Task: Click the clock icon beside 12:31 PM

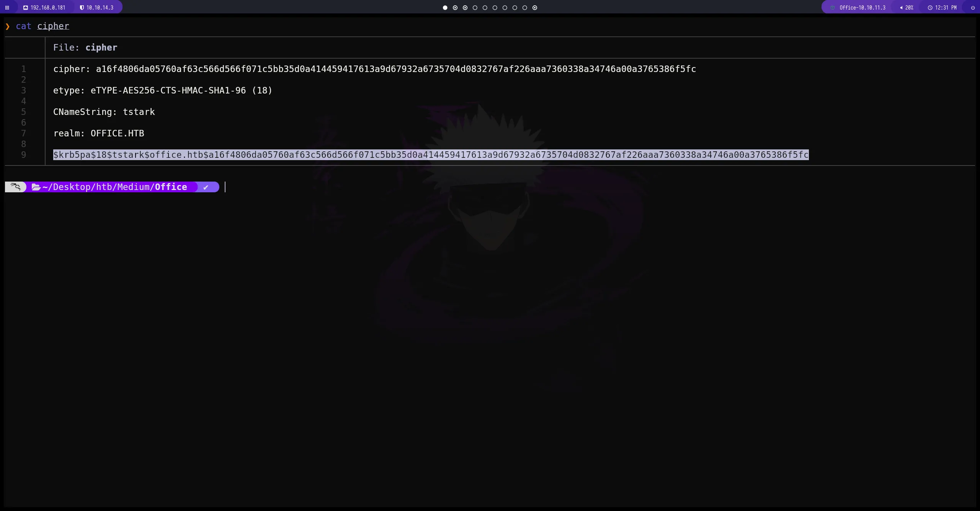Action: (930, 7)
